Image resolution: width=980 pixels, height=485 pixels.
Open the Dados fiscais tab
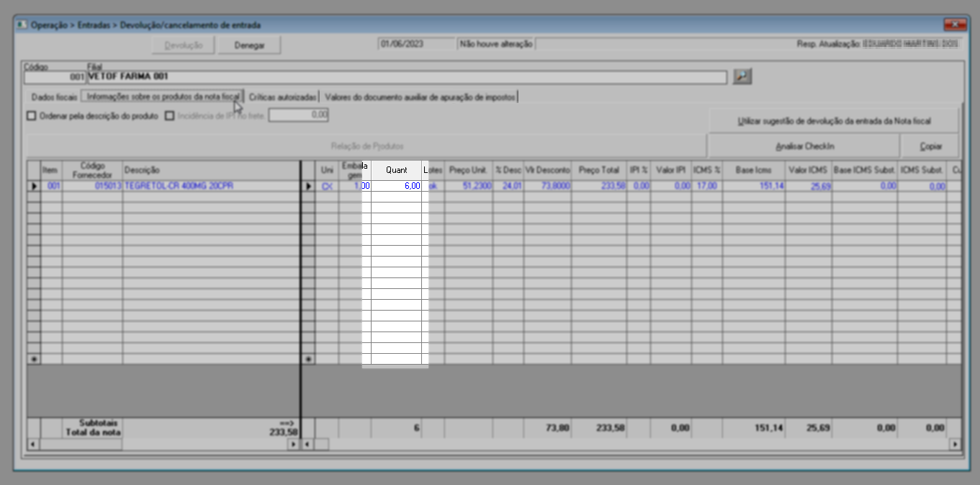[54, 97]
